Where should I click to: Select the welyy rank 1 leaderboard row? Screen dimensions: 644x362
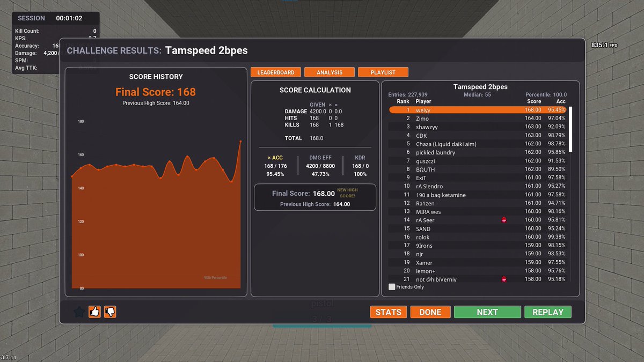478,110
